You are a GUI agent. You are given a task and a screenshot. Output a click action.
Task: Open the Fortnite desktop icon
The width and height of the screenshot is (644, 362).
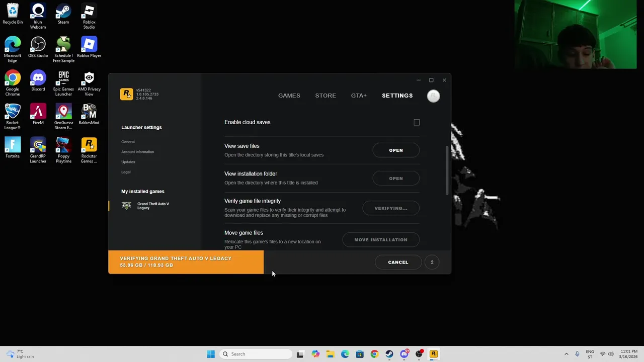[x=13, y=148]
